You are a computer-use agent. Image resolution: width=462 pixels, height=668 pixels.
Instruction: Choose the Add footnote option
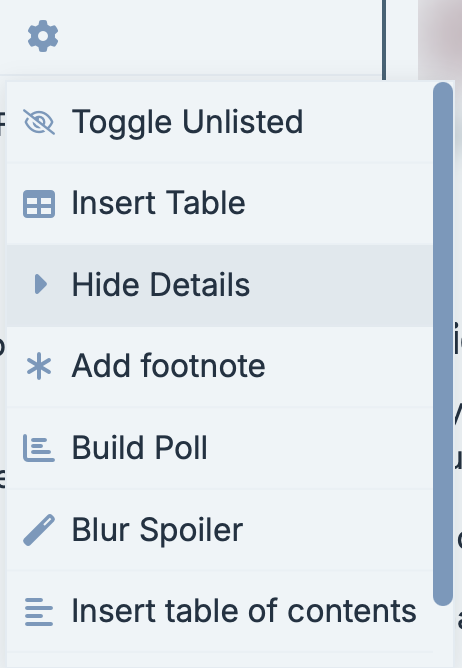[x=220, y=366]
